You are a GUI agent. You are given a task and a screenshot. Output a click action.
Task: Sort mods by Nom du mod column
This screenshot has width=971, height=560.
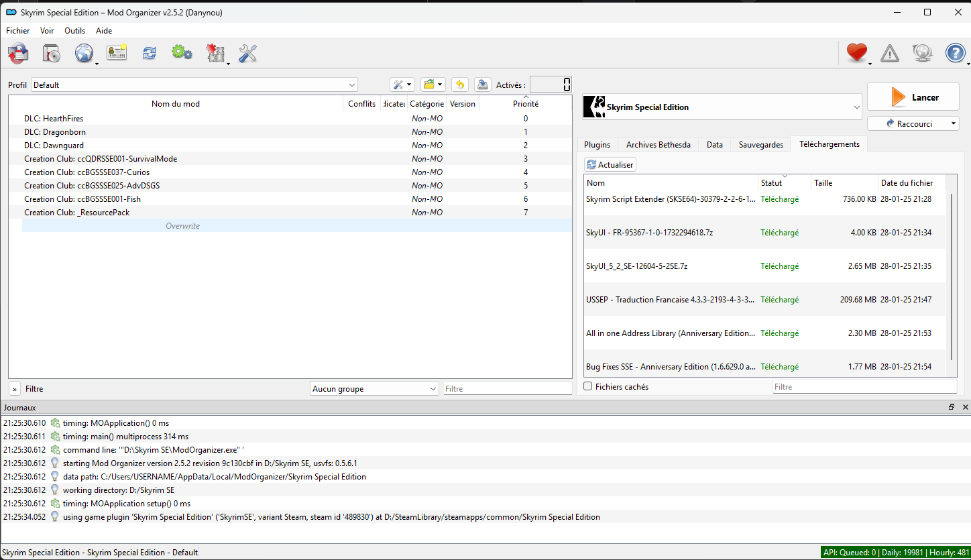(176, 104)
